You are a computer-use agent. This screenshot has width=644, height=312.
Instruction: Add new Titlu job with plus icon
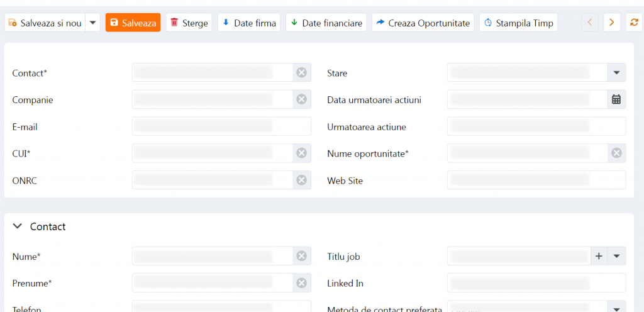[599, 256]
